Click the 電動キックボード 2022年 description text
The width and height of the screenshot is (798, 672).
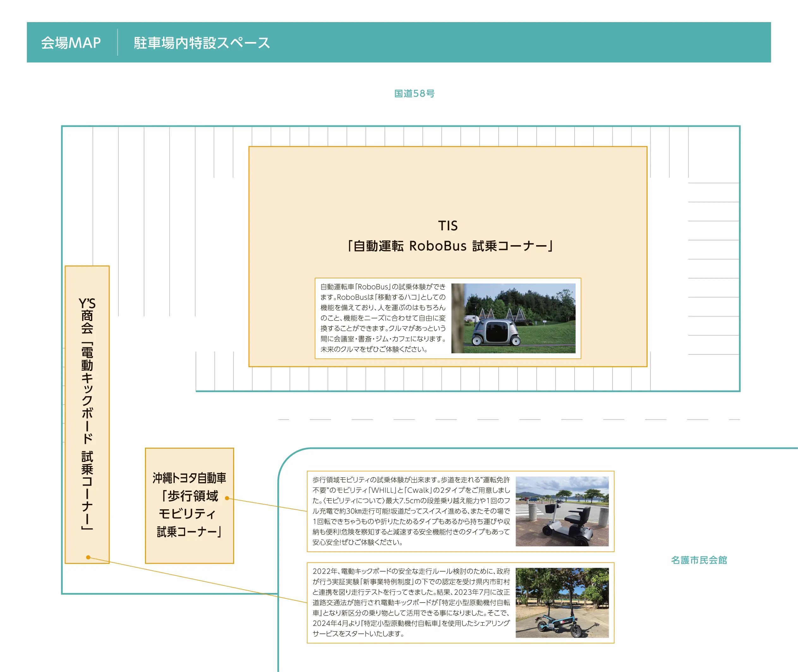tap(411, 602)
